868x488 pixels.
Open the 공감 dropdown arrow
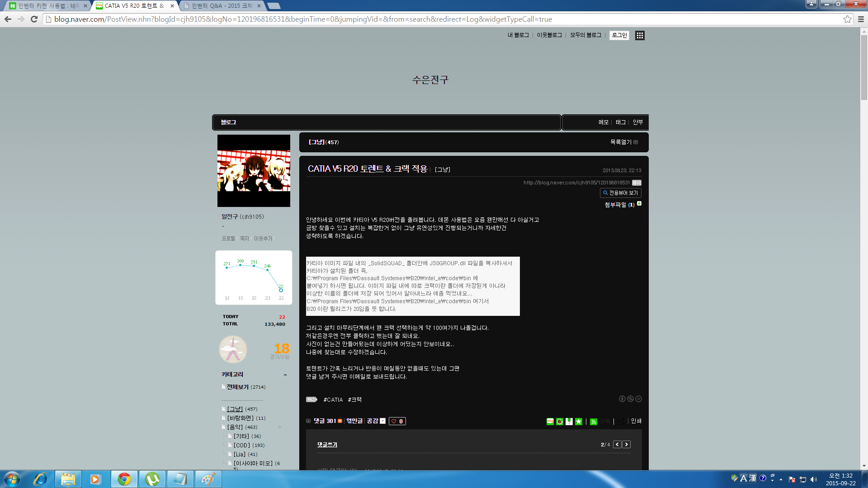click(383, 421)
